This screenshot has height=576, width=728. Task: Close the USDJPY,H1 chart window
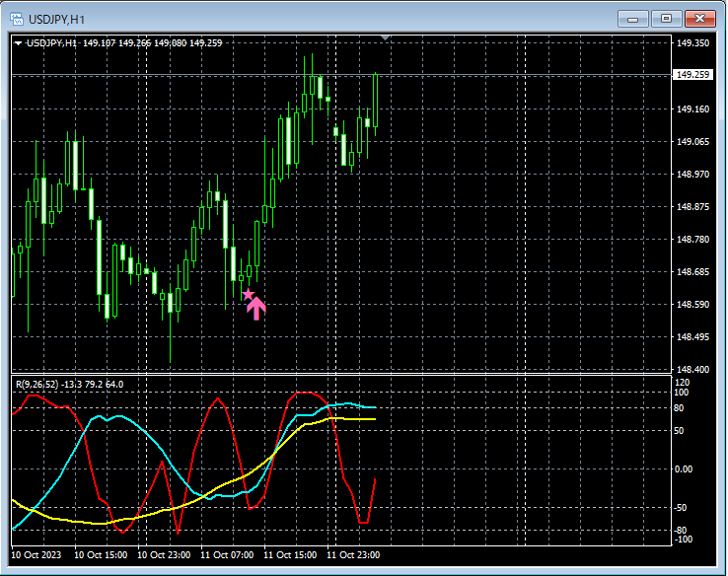point(699,19)
